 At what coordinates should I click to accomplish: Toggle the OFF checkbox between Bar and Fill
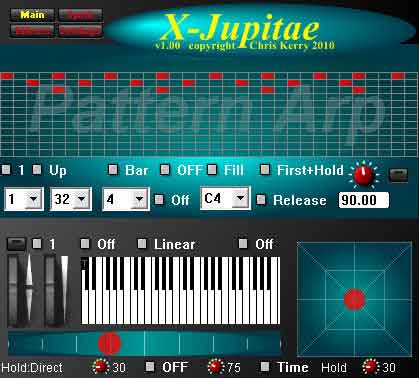(x=165, y=170)
